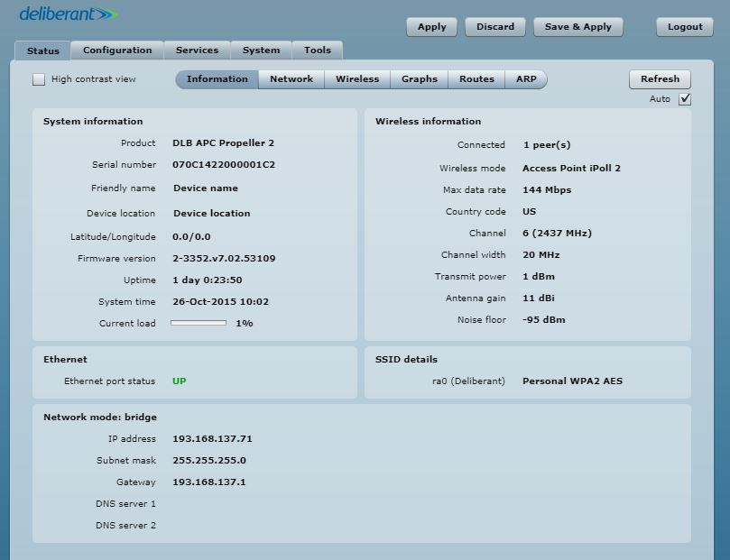Switch to the Services tab
730x560 pixels.
(x=197, y=50)
